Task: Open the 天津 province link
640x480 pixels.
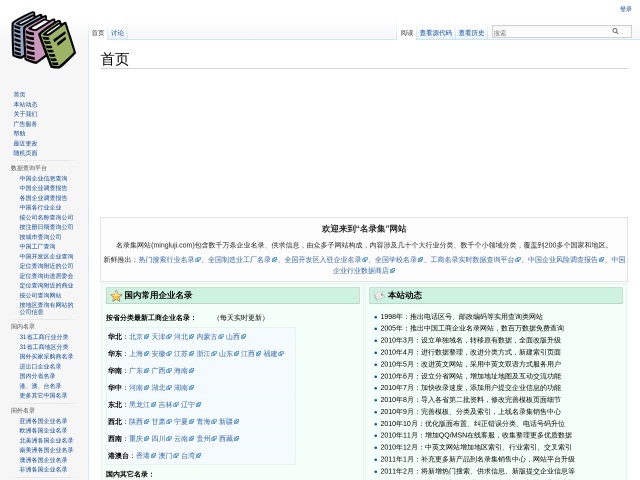Action: [x=161, y=337]
